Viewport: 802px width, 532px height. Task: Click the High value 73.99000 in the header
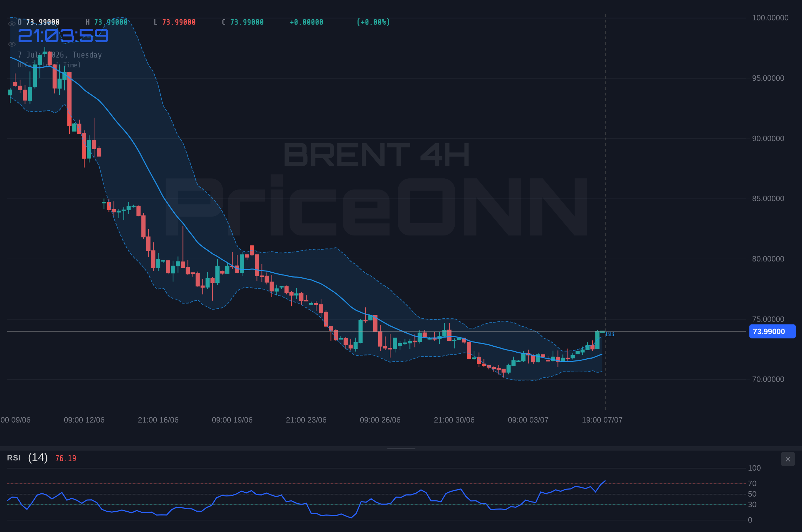coord(111,22)
